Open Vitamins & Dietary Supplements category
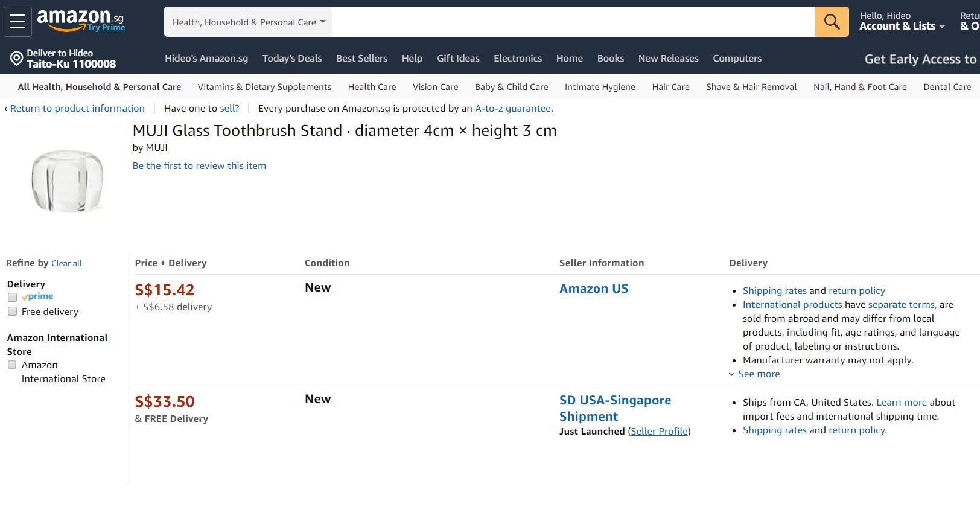Image resolution: width=980 pixels, height=530 pixels. (x=264, y=87)
